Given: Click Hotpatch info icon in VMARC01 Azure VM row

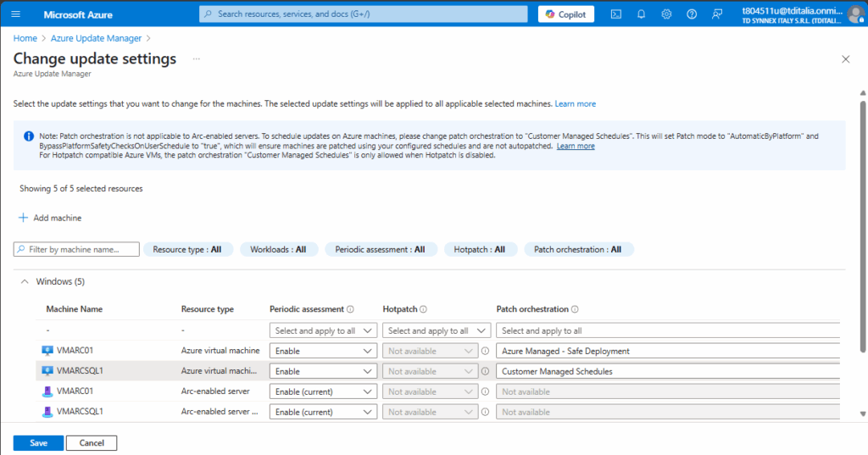Looking at the screenshot, I should click(x=486, y=351).
